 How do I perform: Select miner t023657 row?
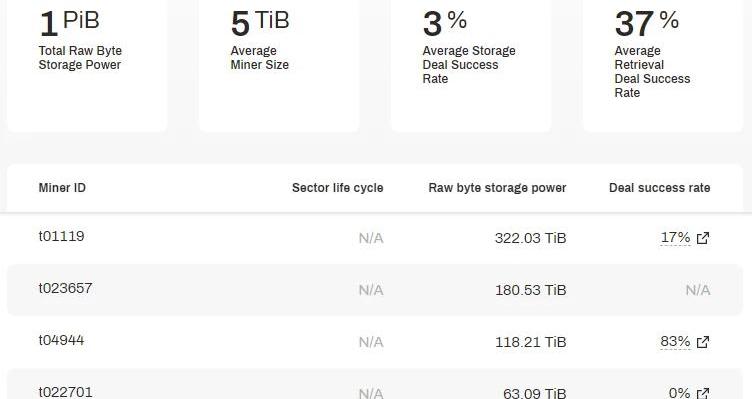tap(375, 290)
